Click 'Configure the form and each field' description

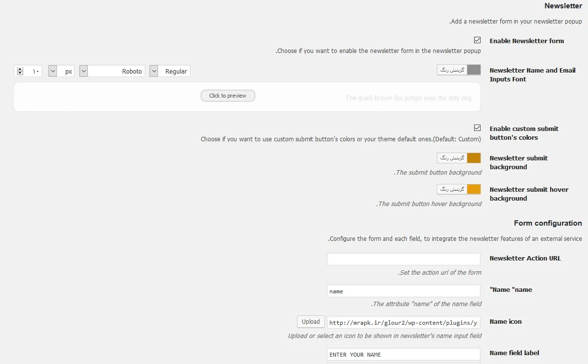455,239
